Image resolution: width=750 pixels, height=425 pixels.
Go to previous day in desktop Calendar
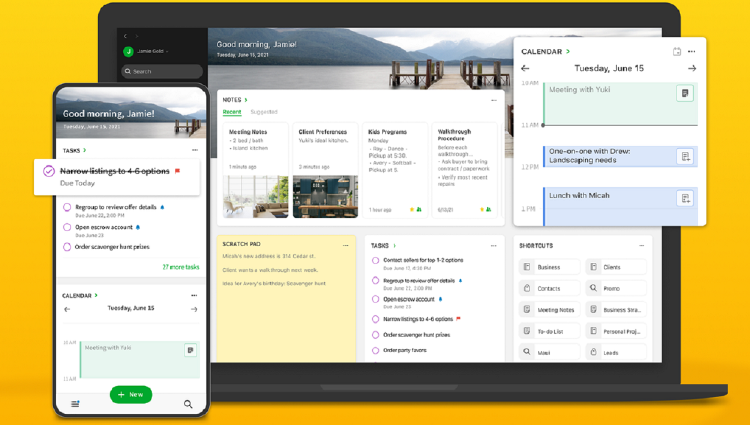[x=525, y=68]
